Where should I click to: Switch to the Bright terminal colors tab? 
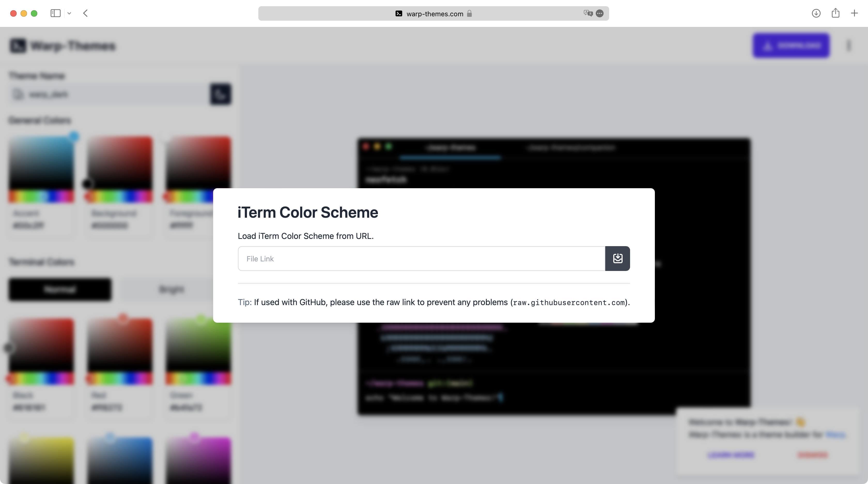click(x=171, y=289)
